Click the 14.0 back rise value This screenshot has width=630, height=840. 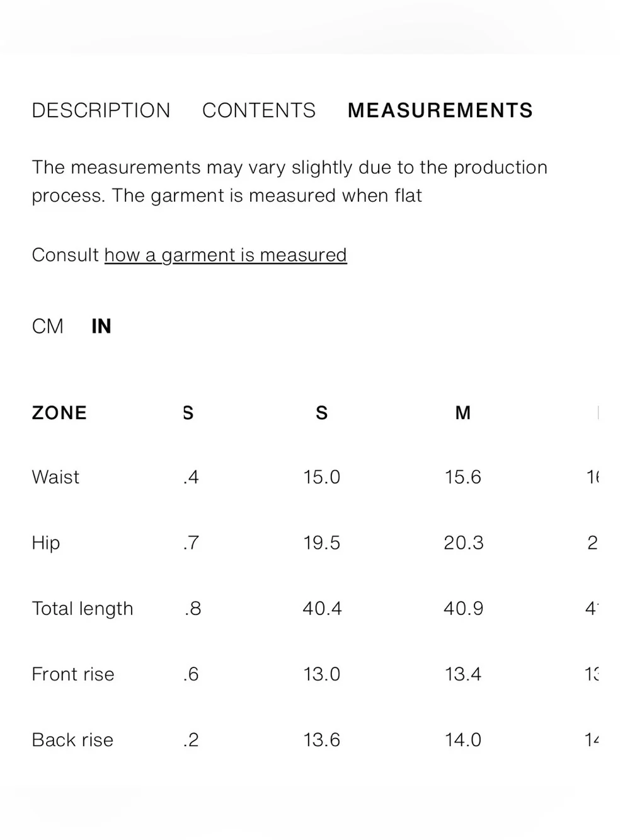[463, 740]
